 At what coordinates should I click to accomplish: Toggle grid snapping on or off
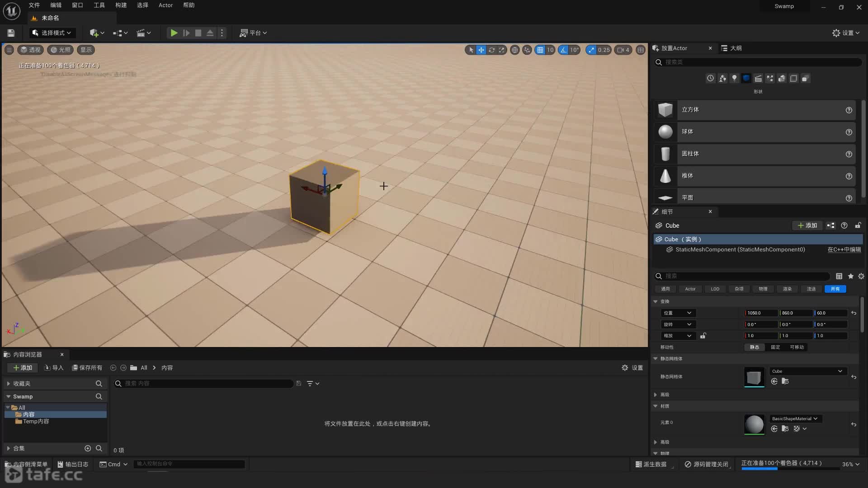tap(540, 50)
